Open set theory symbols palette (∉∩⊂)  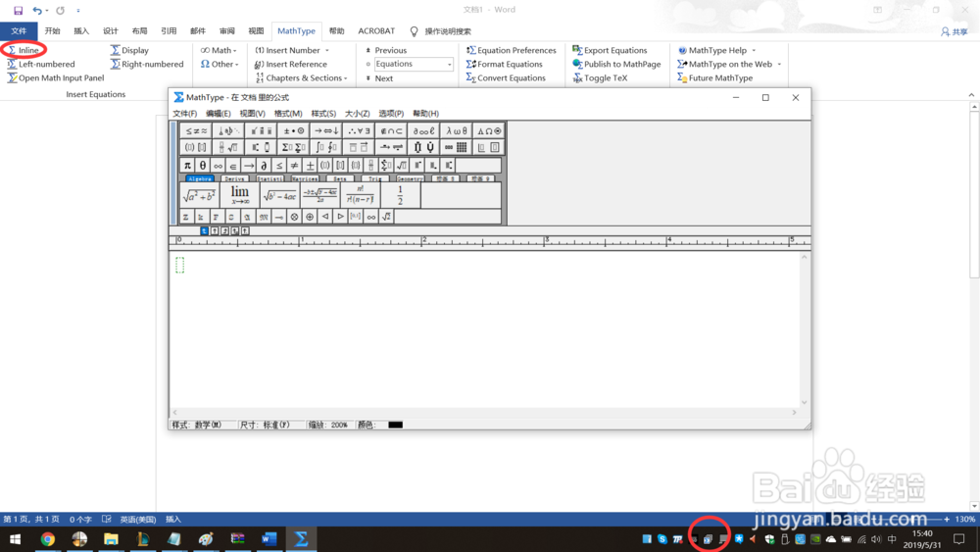391,130
